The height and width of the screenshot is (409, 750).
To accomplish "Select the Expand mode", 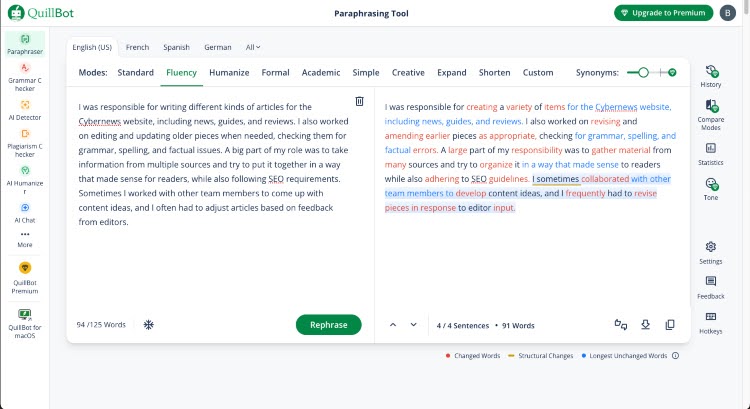I will (x=452, y=73).
